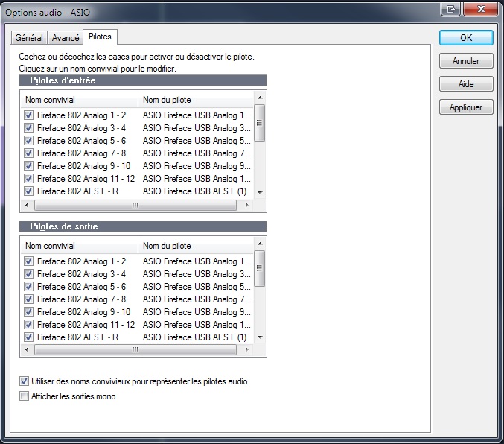This screenshot has width=504, height=444.
Task: Edit input friendly name 'Fireface 802 Analog 1 - 2'
Action: pyautogui.click(x=82, y=115)
